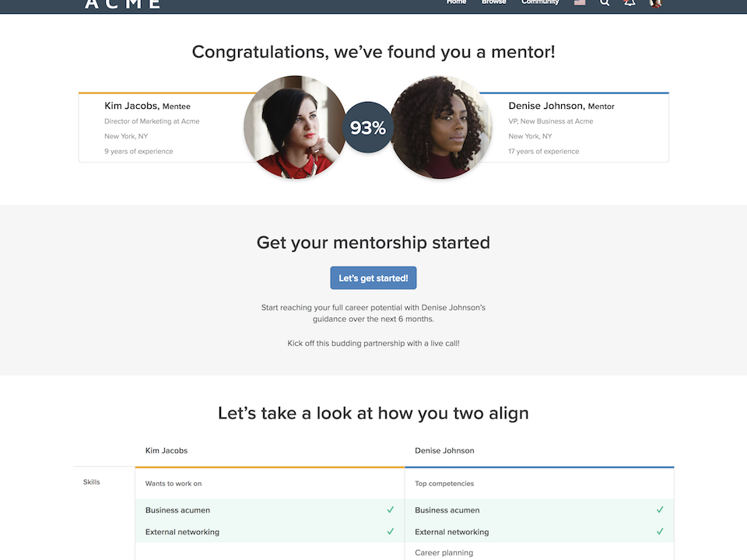Image resolution: width=747 pixels, height=560 pixels.
Task: Click the Denise Johnson mentor name
Action: click(545, 106)
